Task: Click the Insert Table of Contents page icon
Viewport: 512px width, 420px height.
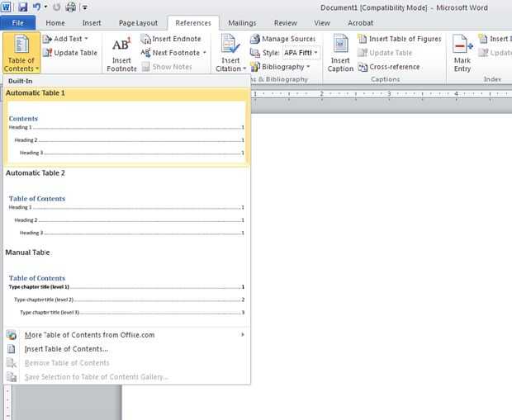Action: [12, 349]
